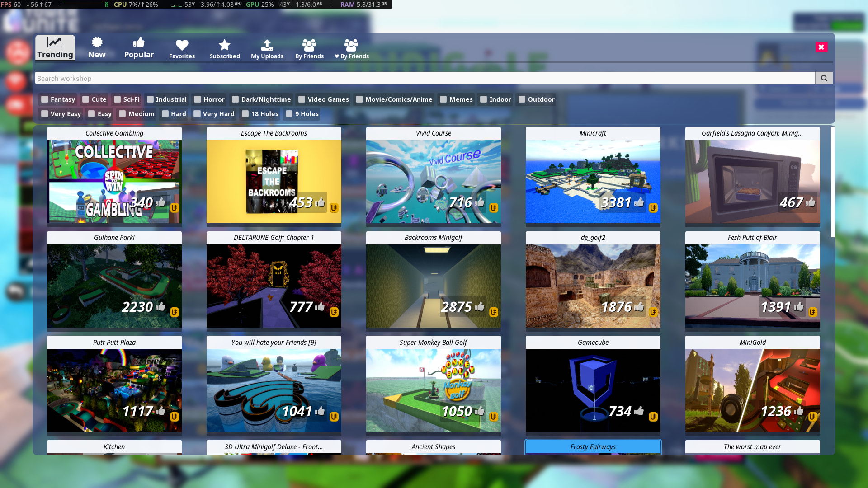The image size is (868, 488).
Task: Click the Ancient Shapes title
Action: coord(433,446)
